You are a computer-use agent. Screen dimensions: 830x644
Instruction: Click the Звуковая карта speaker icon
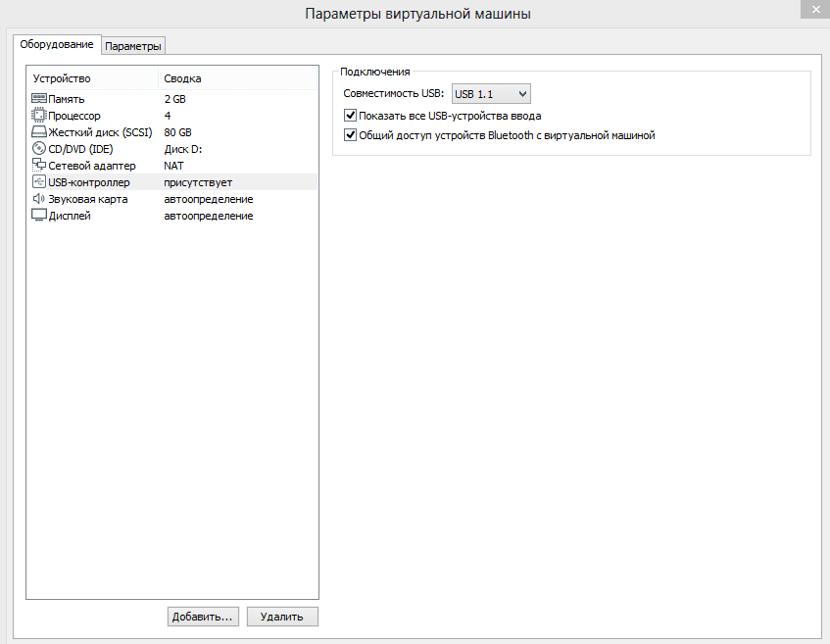39,199
